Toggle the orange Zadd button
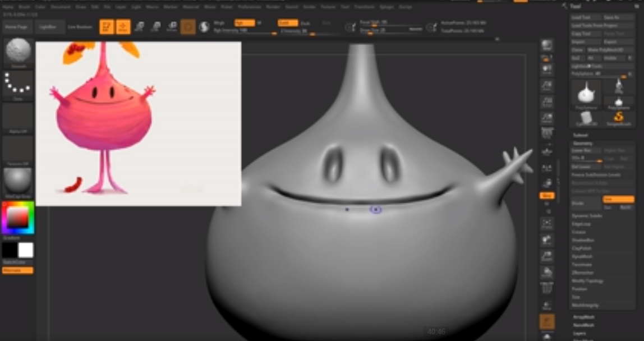The width and height of the screenshot is (644, 341). [288, 23]
